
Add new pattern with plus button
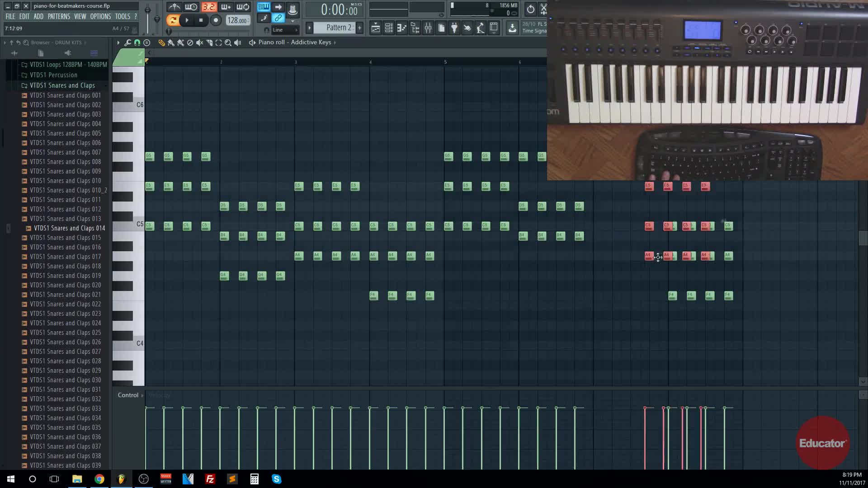(x=359, y=28)
